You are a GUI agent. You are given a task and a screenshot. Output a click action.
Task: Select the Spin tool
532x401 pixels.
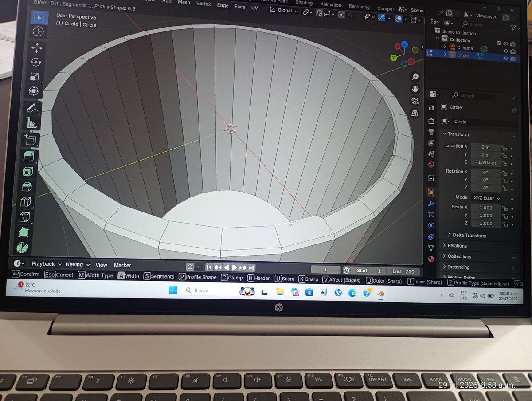coord(22,248)
